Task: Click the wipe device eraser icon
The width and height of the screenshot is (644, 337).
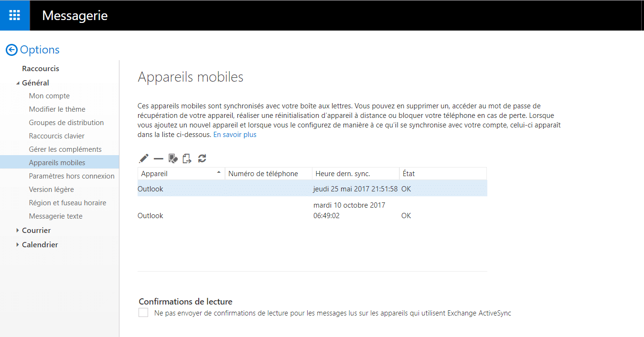Action: tap(173, 158)
